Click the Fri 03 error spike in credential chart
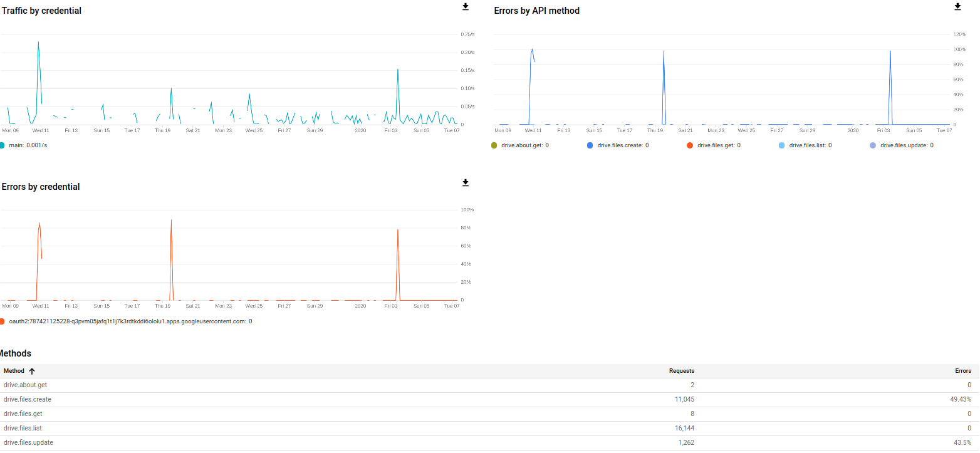 pyautogui.click(x=397, y=231)
